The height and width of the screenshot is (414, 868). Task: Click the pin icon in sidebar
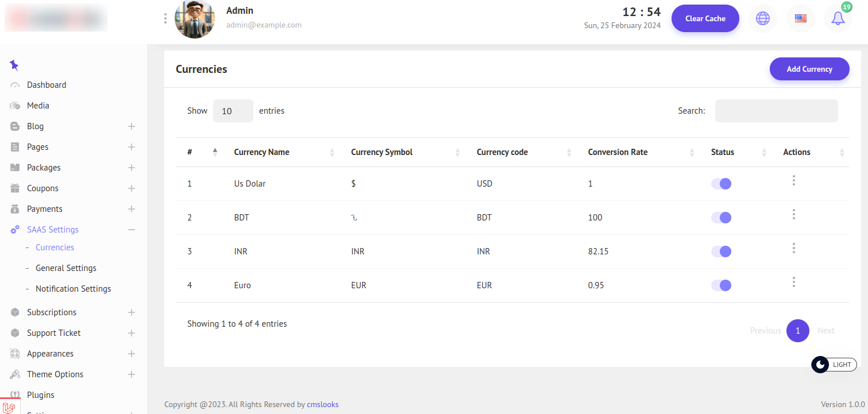point(14,65)
